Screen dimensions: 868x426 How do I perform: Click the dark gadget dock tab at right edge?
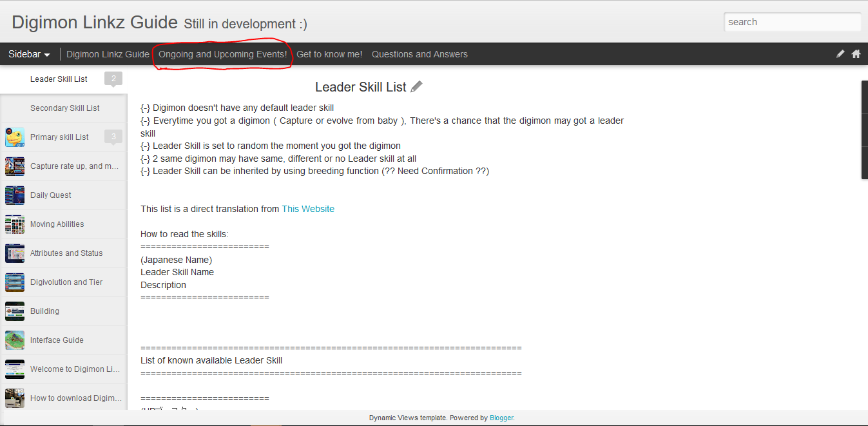pyautogui.click(x=865, y=130)
